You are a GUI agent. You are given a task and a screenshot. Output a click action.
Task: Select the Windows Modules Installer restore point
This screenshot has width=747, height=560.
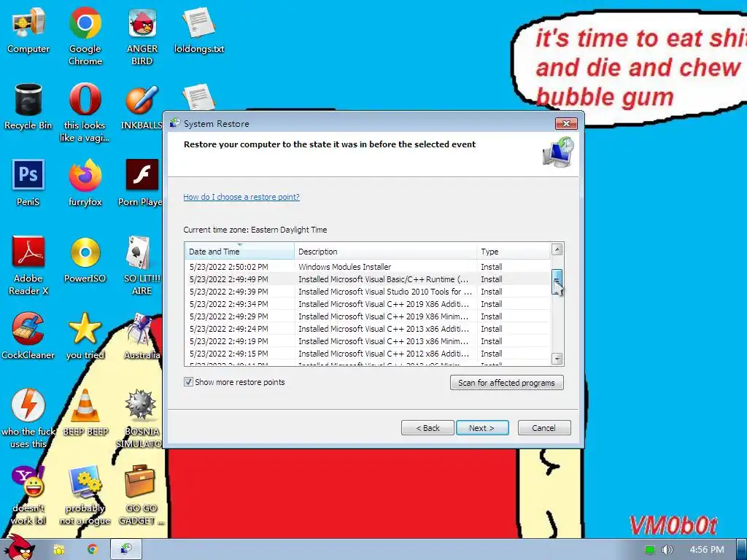(368, 267)
